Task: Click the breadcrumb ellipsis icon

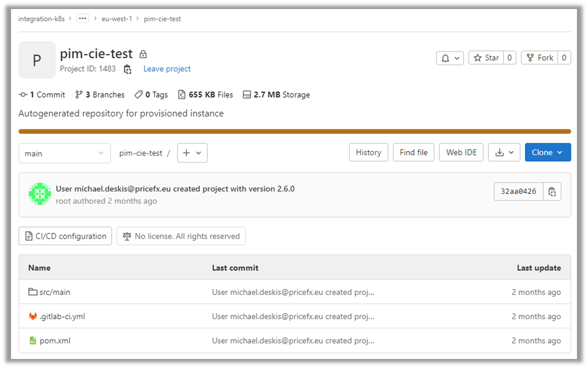Action: (x=82, y=19)
